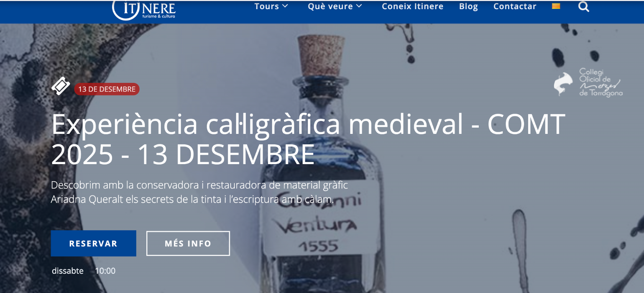Click the 10:00 time label
Image resolution: width=644 pixels, height=293 pixels.
[105, 271]
